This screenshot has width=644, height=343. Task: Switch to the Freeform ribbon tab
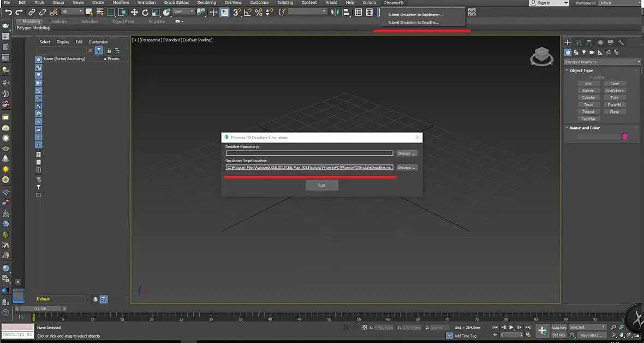tap(58, 21)
